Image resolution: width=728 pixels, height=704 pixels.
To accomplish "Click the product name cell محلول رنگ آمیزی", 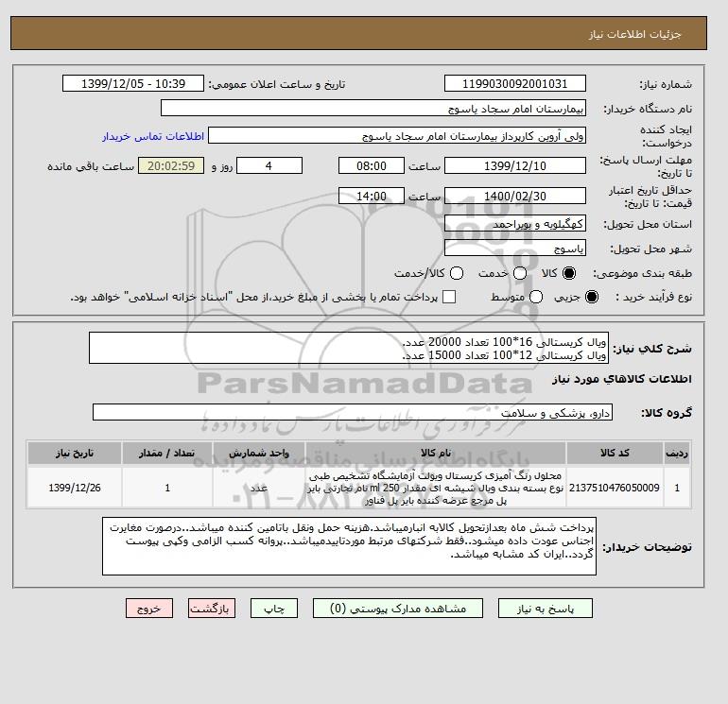I will [x=436, y=488].
